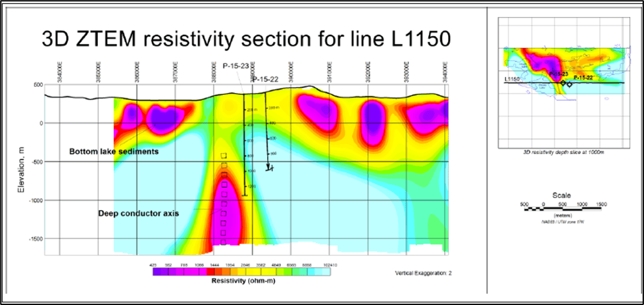
Task: Click the "Elevation, m" axis title
Action: coord(20,170)
